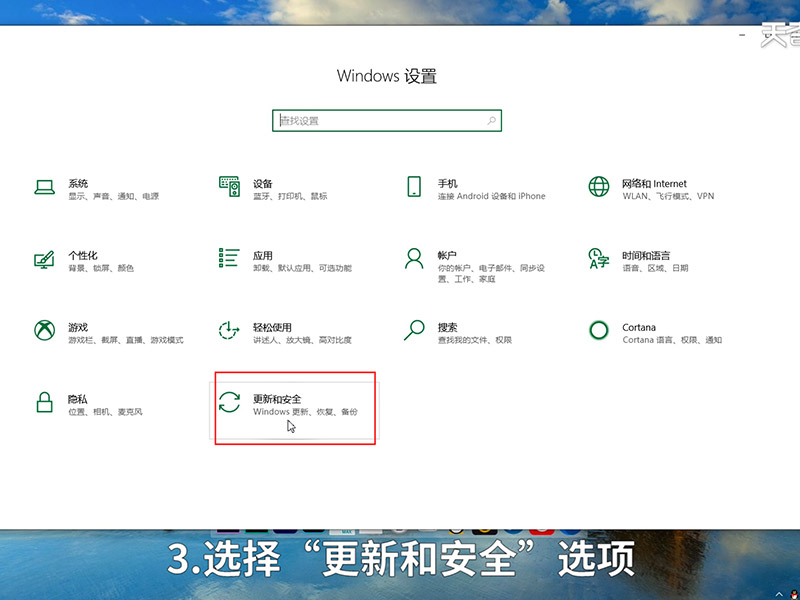Open the 搜索 settings label
The width and height of the screenshot is (800, 600).
(447, 328)
